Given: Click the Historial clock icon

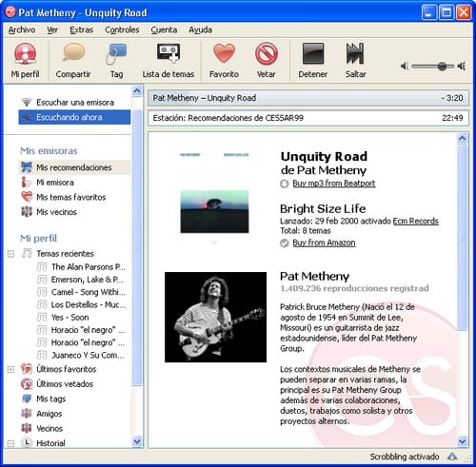Looking at the screenshot, I should point(27,442).
